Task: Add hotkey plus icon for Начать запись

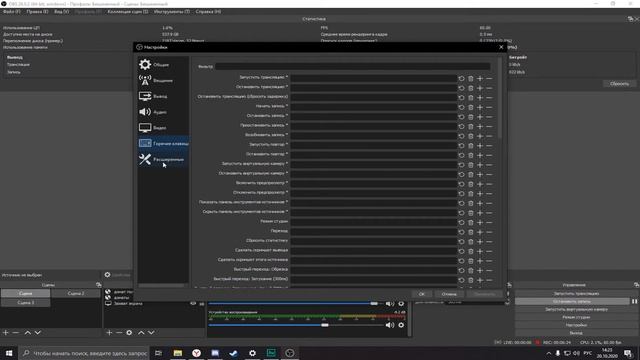Action: [480, 107]
